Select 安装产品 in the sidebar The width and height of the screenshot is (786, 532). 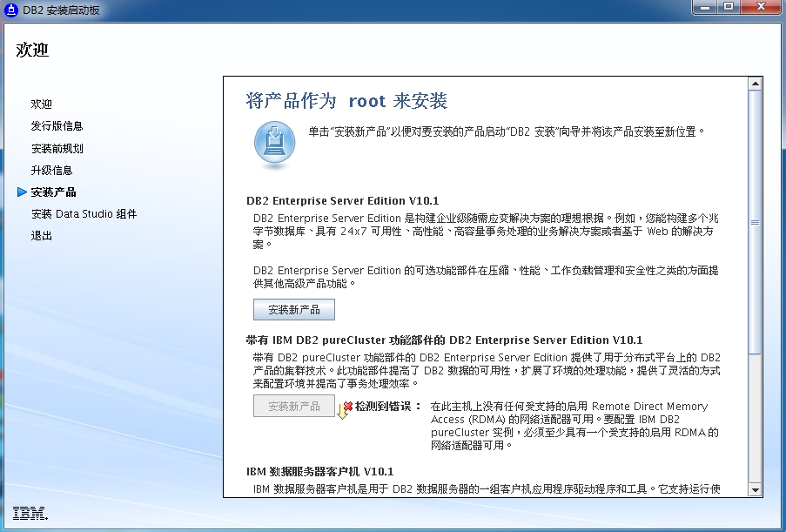pyautogui.click(x=53, y=192)
